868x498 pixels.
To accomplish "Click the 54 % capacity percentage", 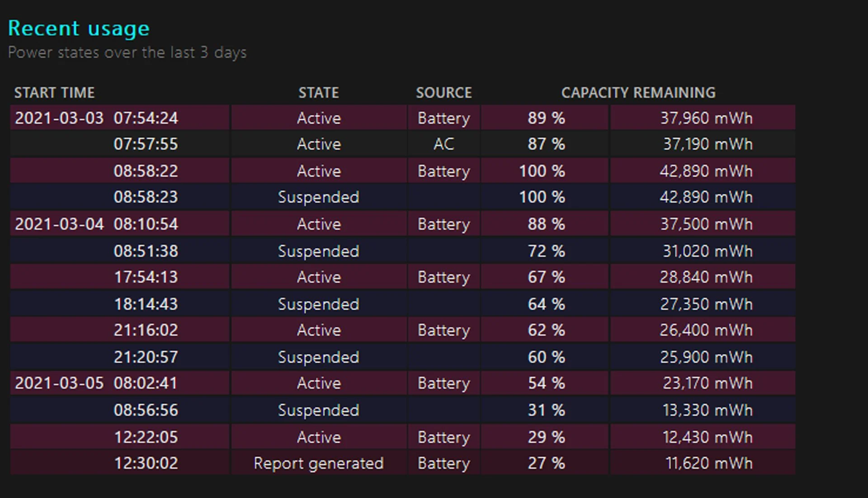I will [x=546, y=383].
